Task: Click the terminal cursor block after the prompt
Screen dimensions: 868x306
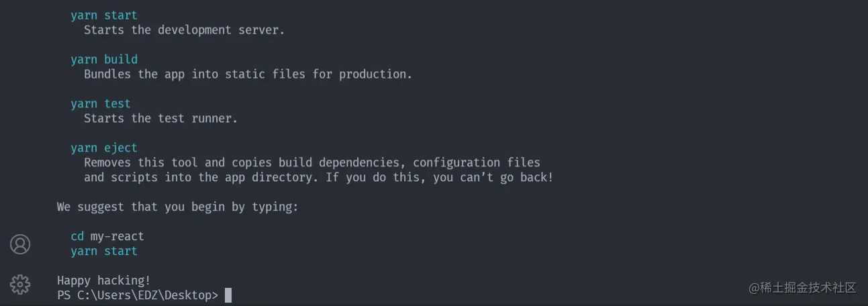Action: coord(228,295)
